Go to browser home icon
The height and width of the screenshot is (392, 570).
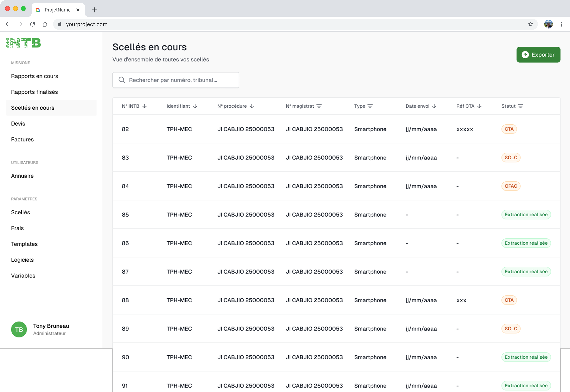(x=45, y=24)
